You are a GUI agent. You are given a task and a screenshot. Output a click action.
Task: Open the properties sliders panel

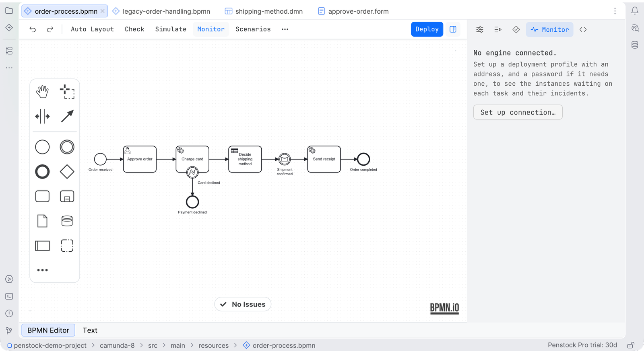480,30
